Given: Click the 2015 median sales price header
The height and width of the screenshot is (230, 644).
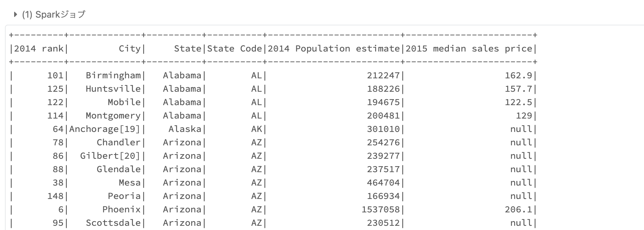Looking at the screenshot, I should point(470,48).
